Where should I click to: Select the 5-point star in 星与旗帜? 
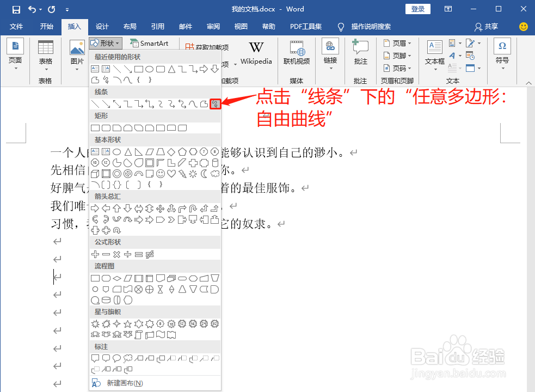pyautogui.click(x=127, y=324)
